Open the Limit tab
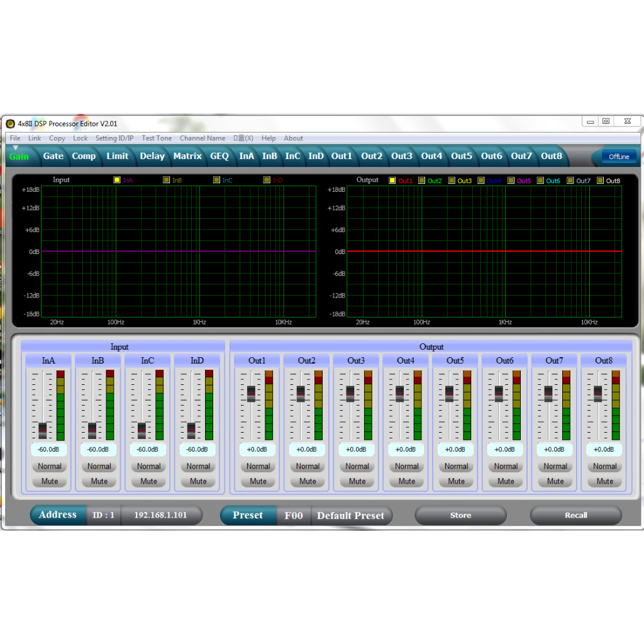 click(117, 156)
